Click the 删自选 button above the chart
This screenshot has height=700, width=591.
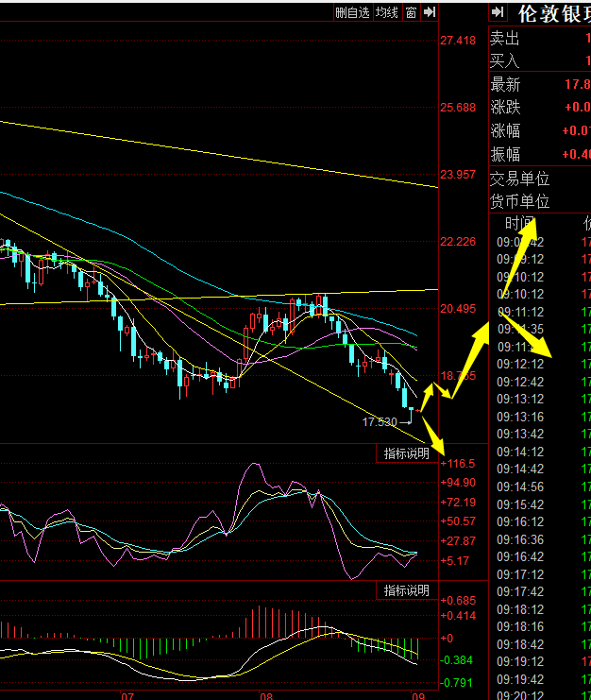tap(352, 12)
